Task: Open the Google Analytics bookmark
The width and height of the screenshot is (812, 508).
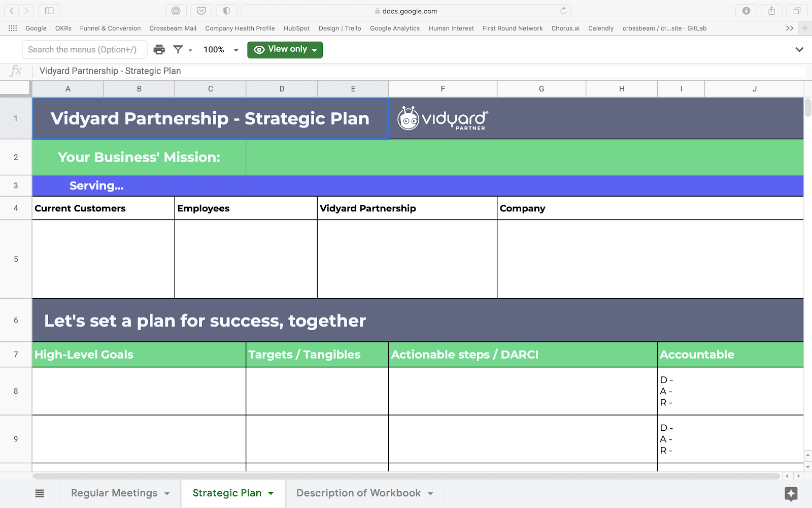Action: [395, 28]
